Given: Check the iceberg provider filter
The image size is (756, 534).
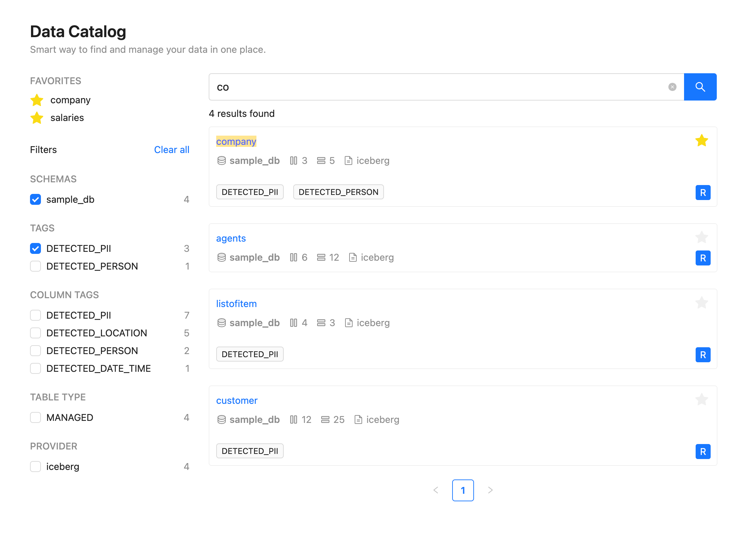Looking at the screenshot, I should [x=35, y=467].
